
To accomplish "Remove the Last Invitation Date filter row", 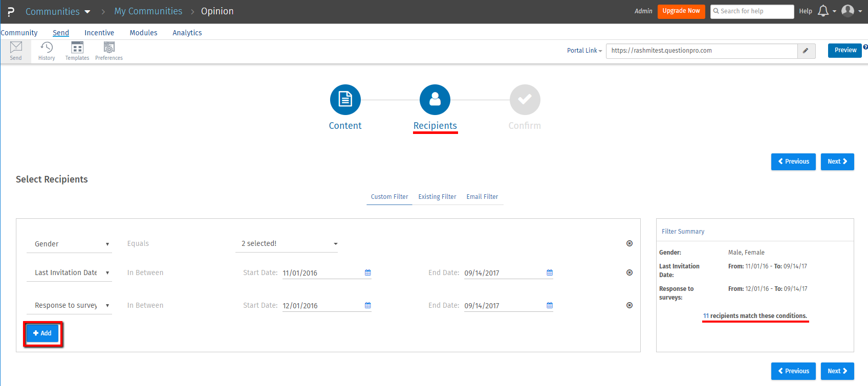I will pos(630,273).
